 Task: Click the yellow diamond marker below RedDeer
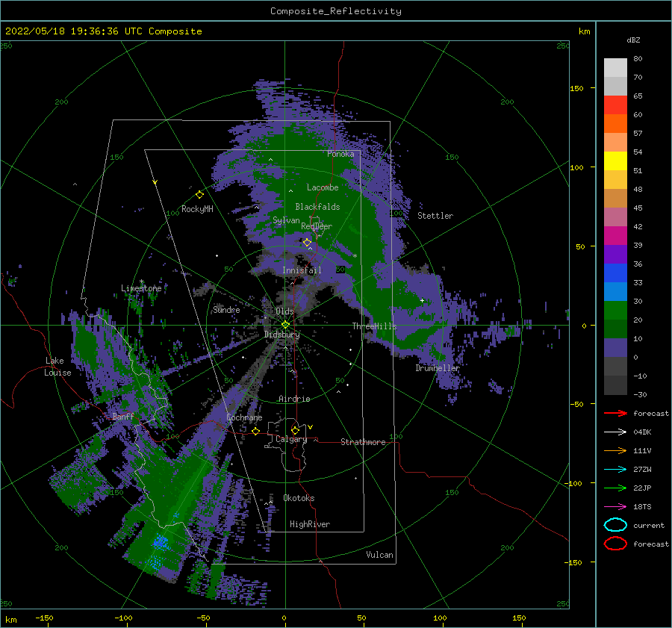(307, 243)
